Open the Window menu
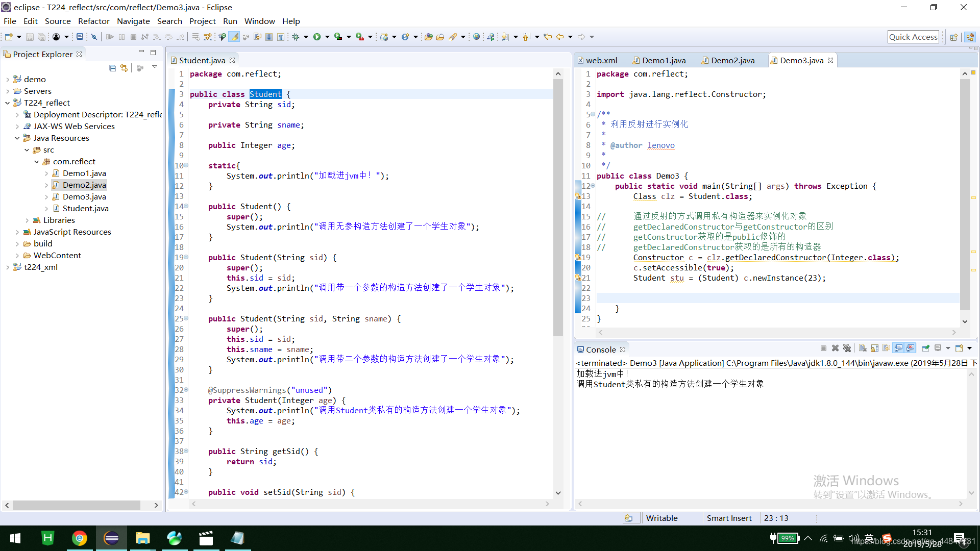Screen dimensions: 980x551 tap(259, 21)
